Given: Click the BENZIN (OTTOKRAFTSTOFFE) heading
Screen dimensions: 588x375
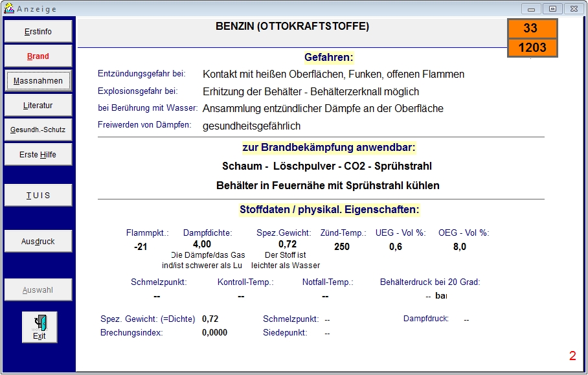Looking at the screenshot, I should (292, 27).
